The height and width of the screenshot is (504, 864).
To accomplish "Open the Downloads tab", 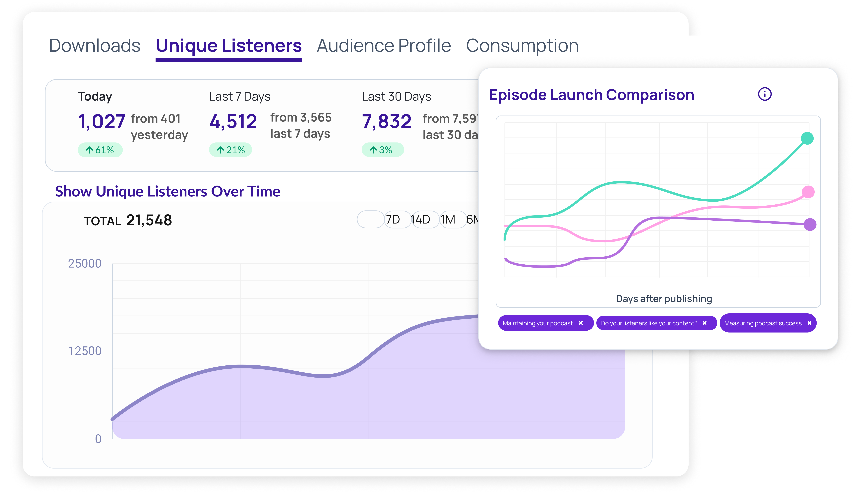I will (x=95, y=46).
